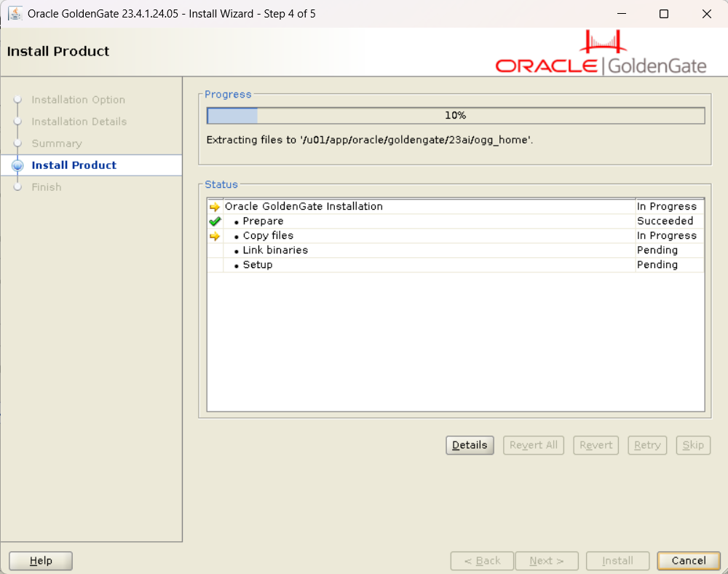Select the Summary step in sidebar
The height and width of the screenshot is (574, 728).
pyautogui.click(x=57, y=143)
